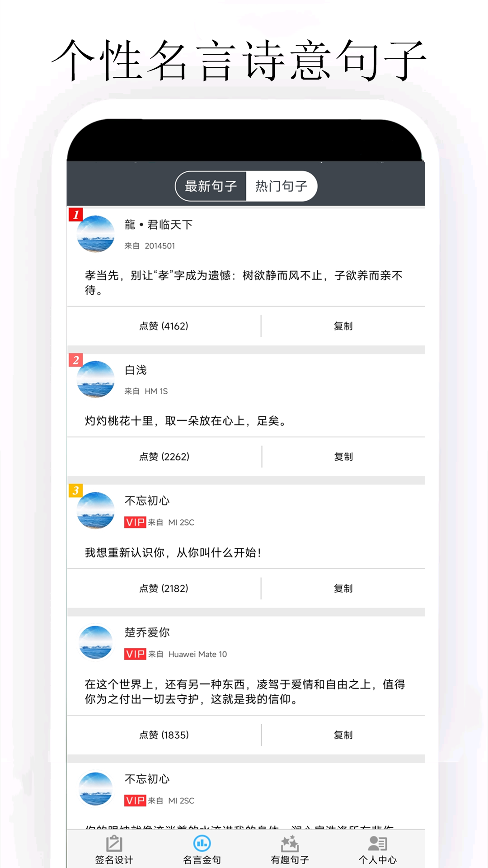This screenshot has height=868, width=488.
Task: Open 白浅's profile avatar
Action: [96, 379]
